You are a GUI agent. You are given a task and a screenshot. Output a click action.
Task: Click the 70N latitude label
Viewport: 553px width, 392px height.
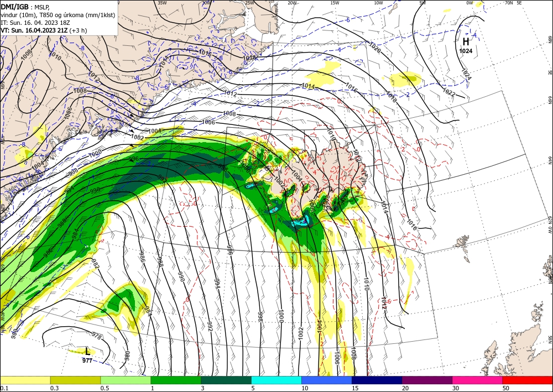509,3
